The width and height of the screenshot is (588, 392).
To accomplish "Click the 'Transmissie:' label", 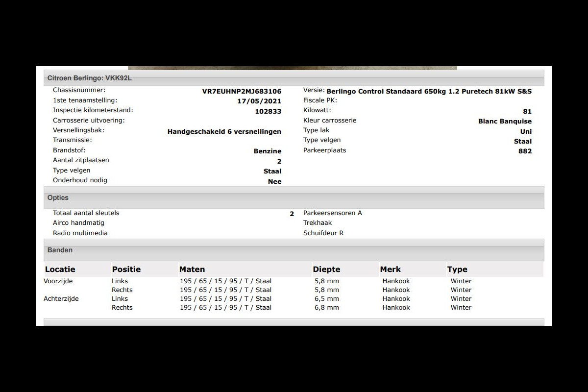I will click(x=73, y=140).
